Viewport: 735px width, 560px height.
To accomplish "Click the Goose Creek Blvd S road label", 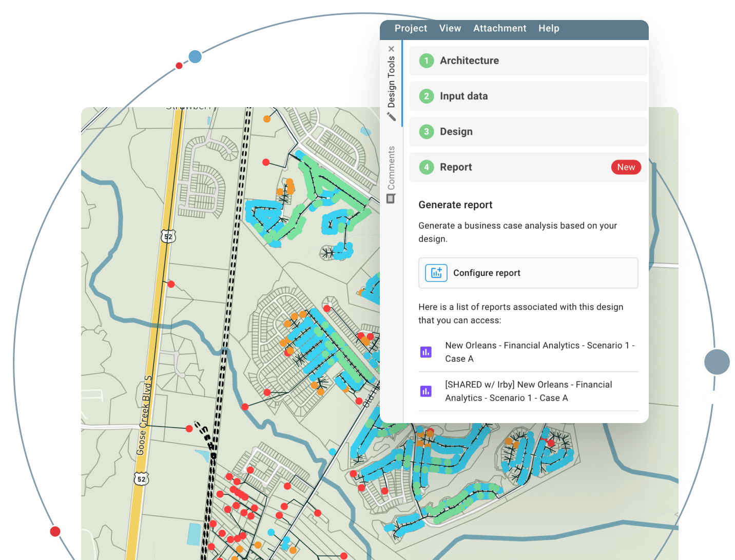I will pos(145,415).
